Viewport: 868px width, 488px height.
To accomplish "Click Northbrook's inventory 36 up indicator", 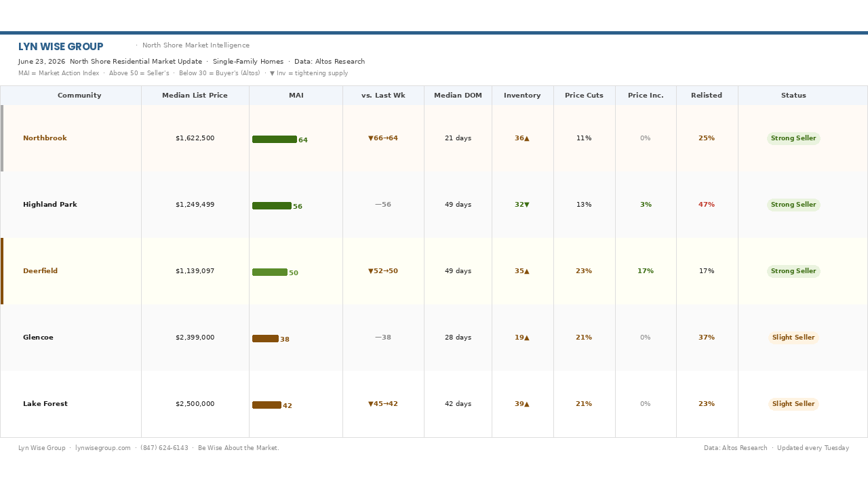I will pos(522,138).
